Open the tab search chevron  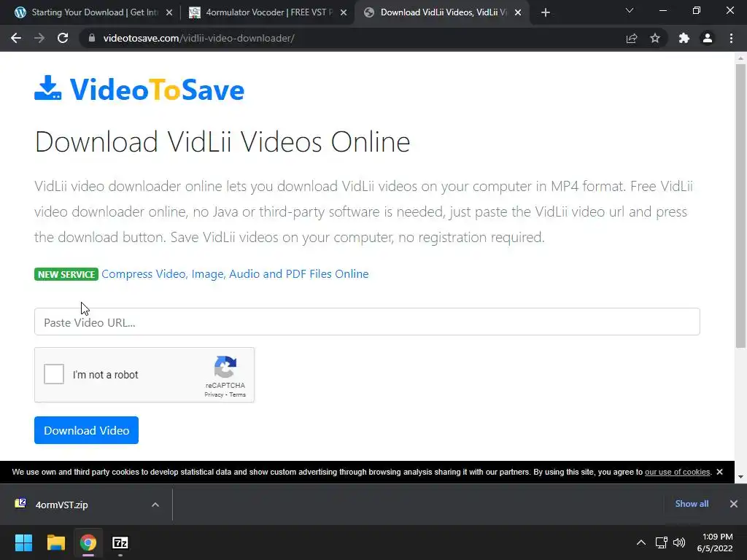point(630,10)
